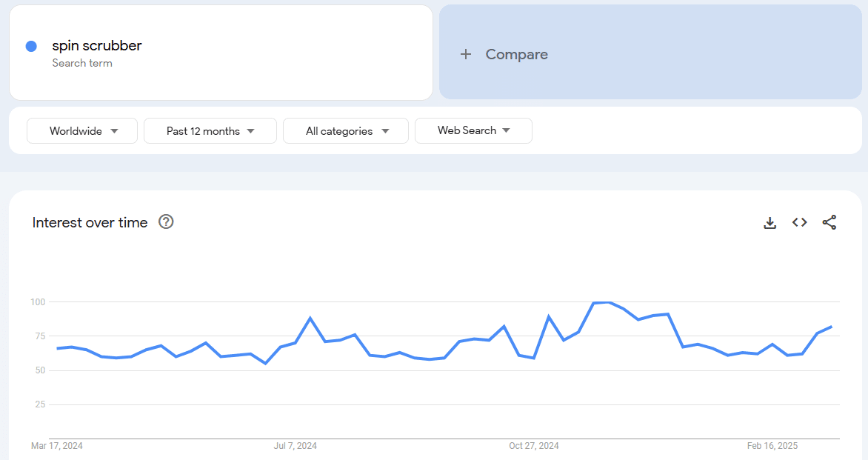This screenshot has height=460, width=868.
Task: Click the blue dot beside spin scrubber
Action: pos(30,46)
